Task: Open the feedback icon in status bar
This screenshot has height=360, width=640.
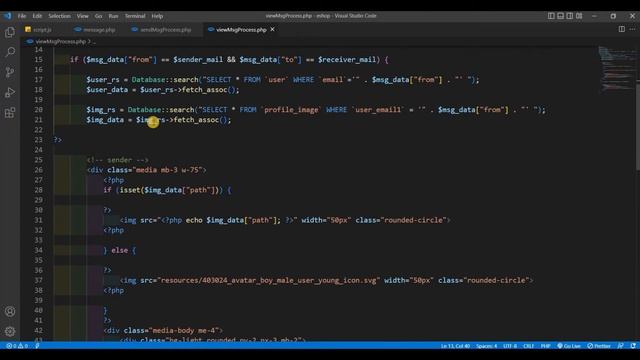Action: [620, 346]
